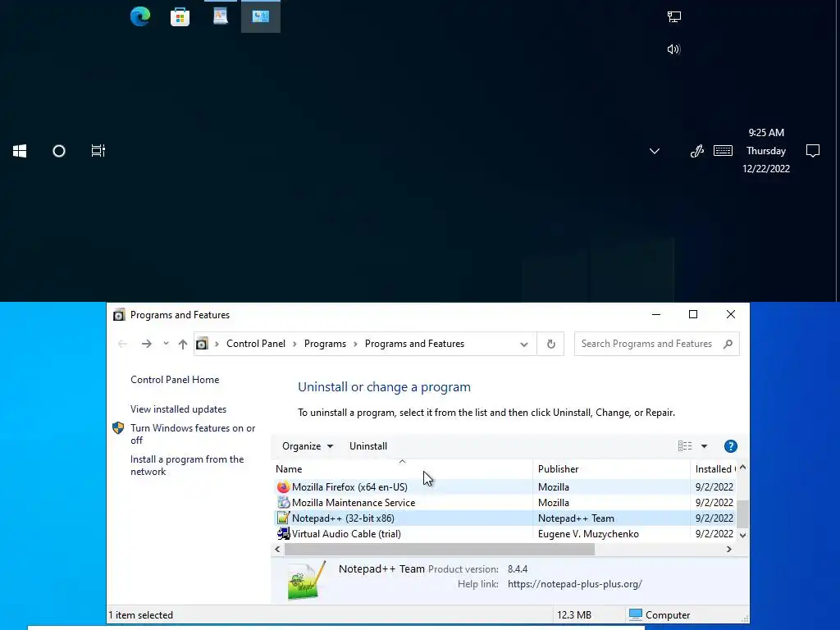Open the Organize dropdown menu
The width and height of the screenshot is (840, 630).
pyautogui.click(x=308, y=446)
